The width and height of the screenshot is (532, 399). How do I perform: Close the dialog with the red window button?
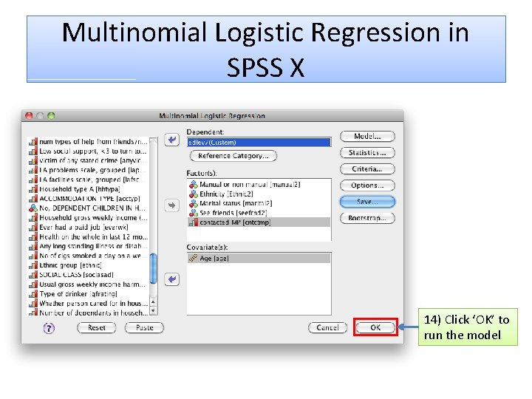coord(29,116)
